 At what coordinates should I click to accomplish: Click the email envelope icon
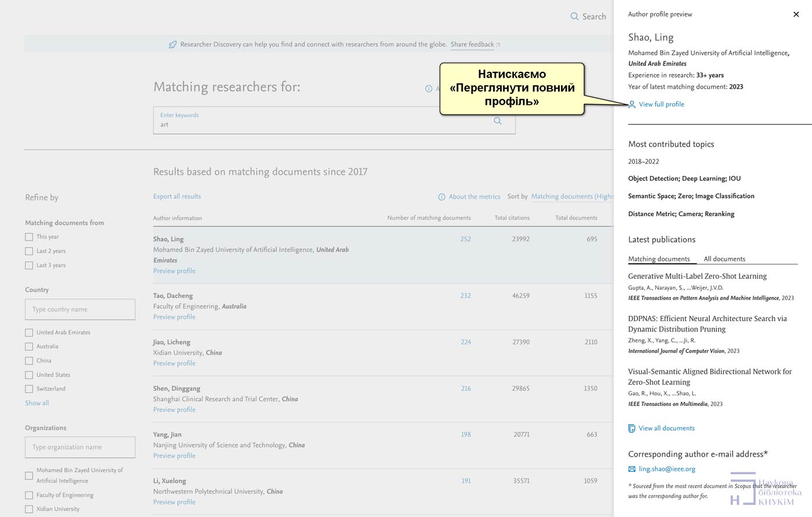(x=632, y=469)
